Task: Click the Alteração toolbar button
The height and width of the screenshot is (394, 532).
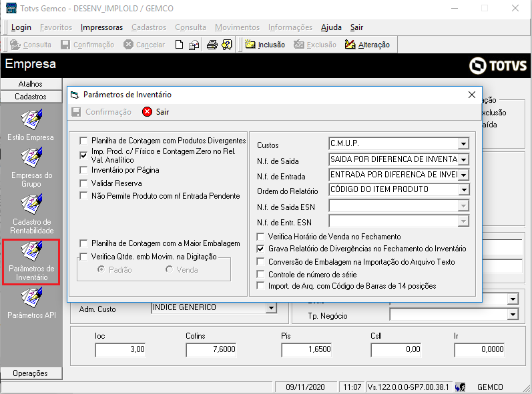Action: point(367,45)
